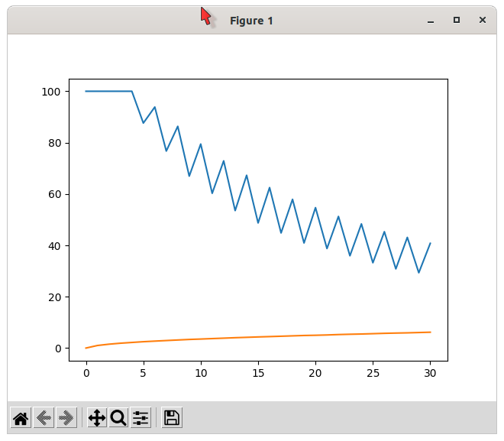Click the x-axis tick label 30
Viewport: 504px width, 441px height.
(x=431, y=374)
